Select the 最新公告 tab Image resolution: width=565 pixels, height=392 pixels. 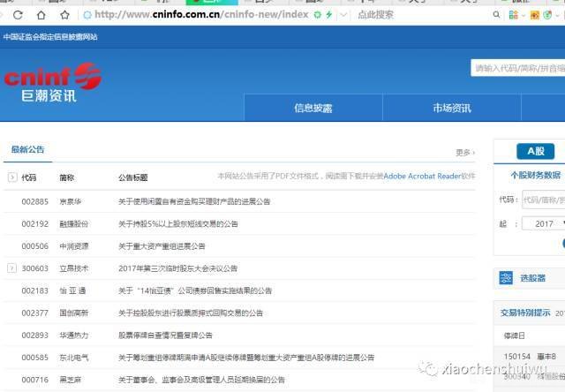(x=27, y=150)
